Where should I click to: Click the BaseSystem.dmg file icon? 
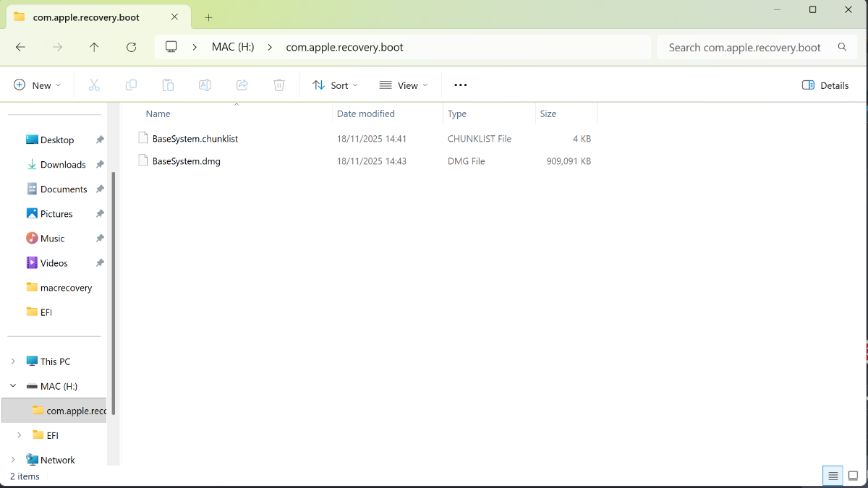(x=144, y=160)
